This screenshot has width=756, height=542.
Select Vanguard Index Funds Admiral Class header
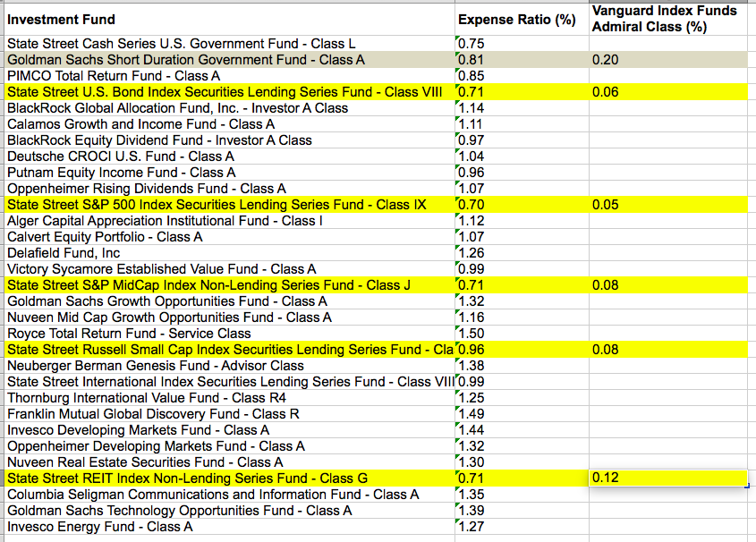click(x=668, y=20)
